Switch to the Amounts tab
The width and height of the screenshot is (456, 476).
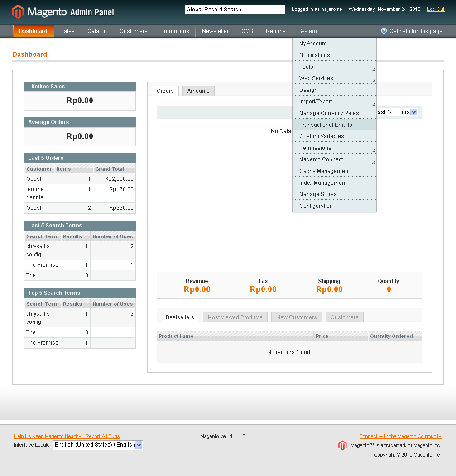(x=198, y=91)
